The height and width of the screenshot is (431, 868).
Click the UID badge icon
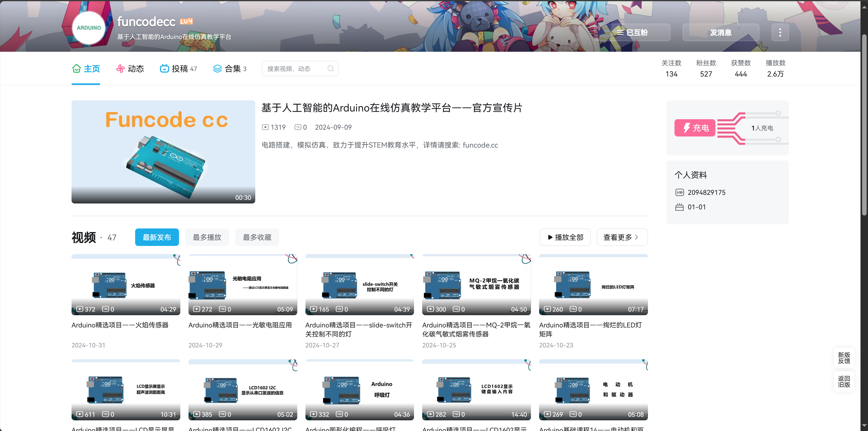pos(679,192)
